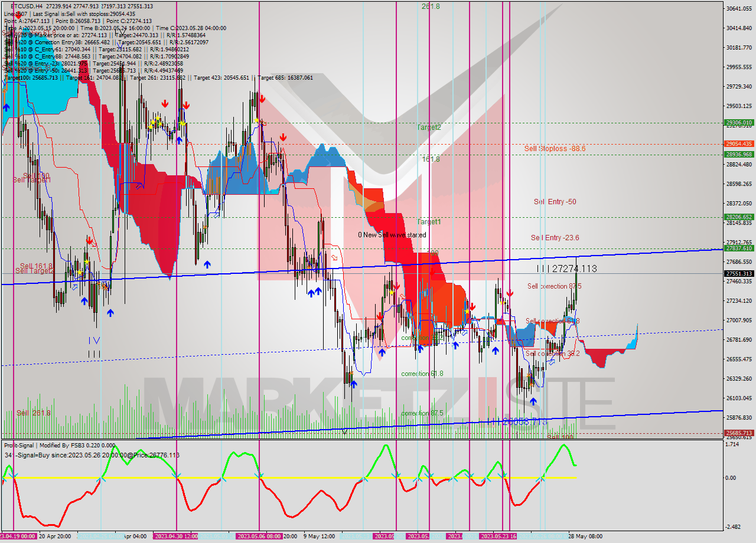Click the 'Sell correction 61.8' label
756x543 pixels.
tap(552, 321)
